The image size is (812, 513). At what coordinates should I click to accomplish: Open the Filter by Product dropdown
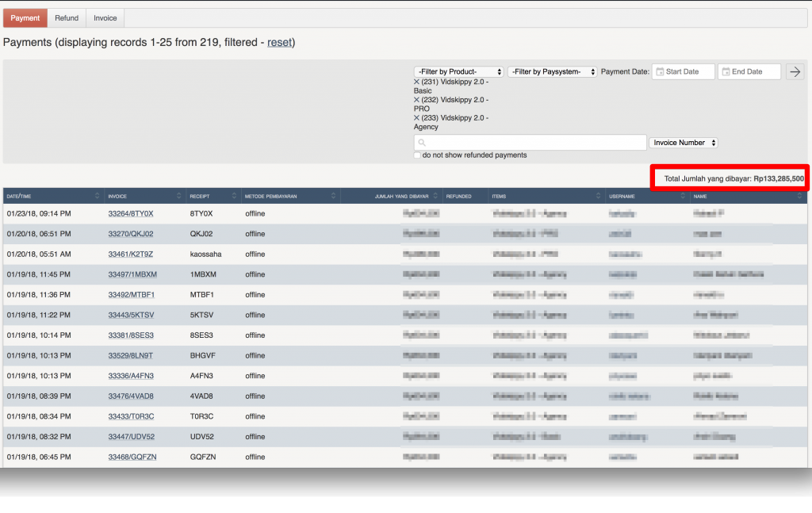(458, 71)
